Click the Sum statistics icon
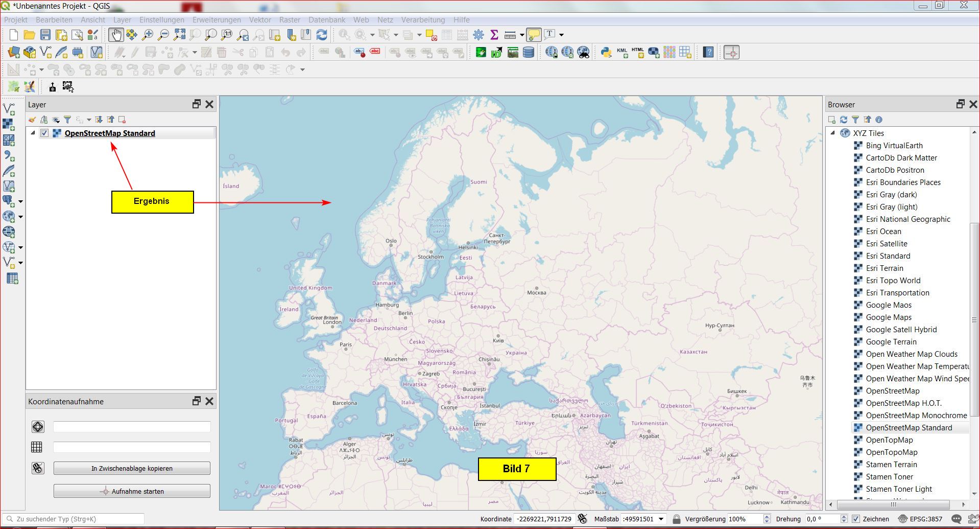 [494, 35]
